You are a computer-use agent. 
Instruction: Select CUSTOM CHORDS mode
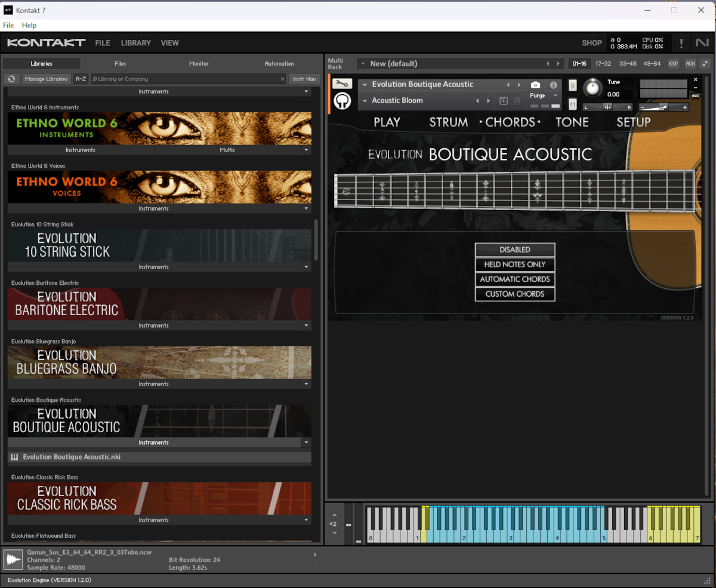[x=515, y=294]
